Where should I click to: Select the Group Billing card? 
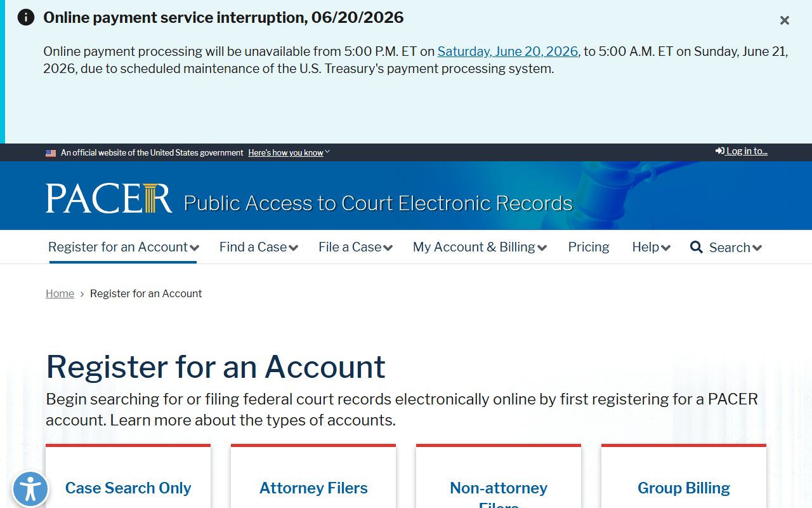pyautogui.click(x=684, y=476)
